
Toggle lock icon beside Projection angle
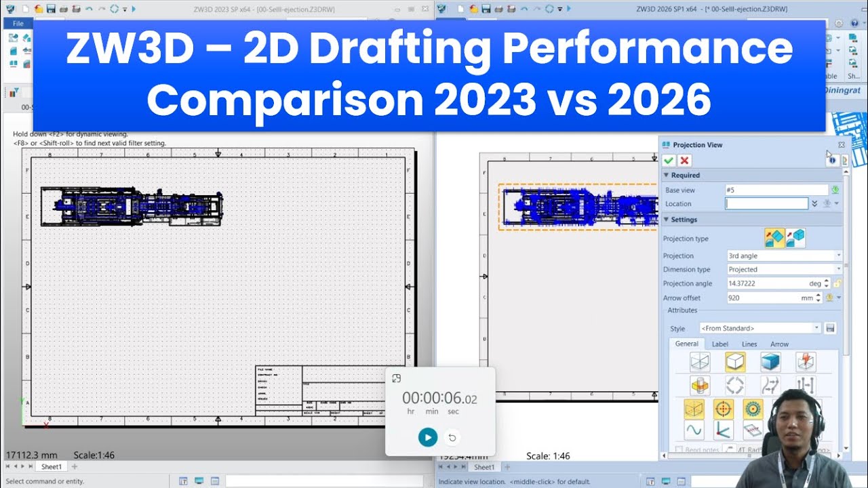pos(837,283)
